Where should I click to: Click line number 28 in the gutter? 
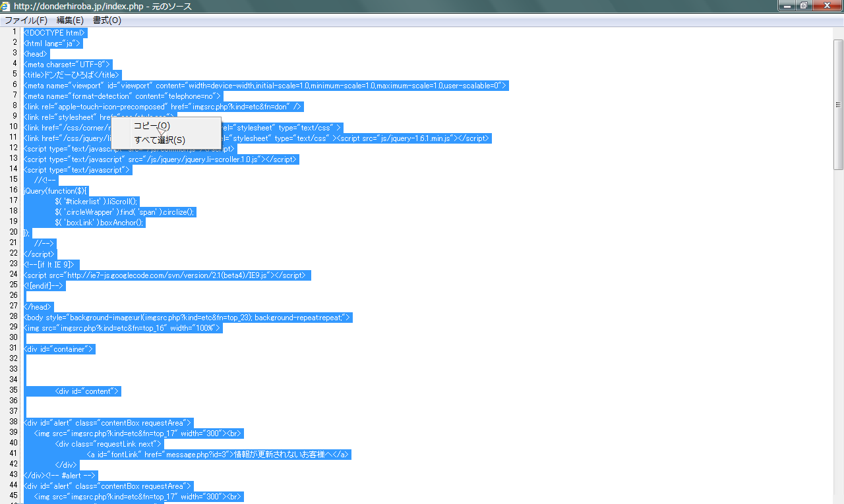(13, 318)
